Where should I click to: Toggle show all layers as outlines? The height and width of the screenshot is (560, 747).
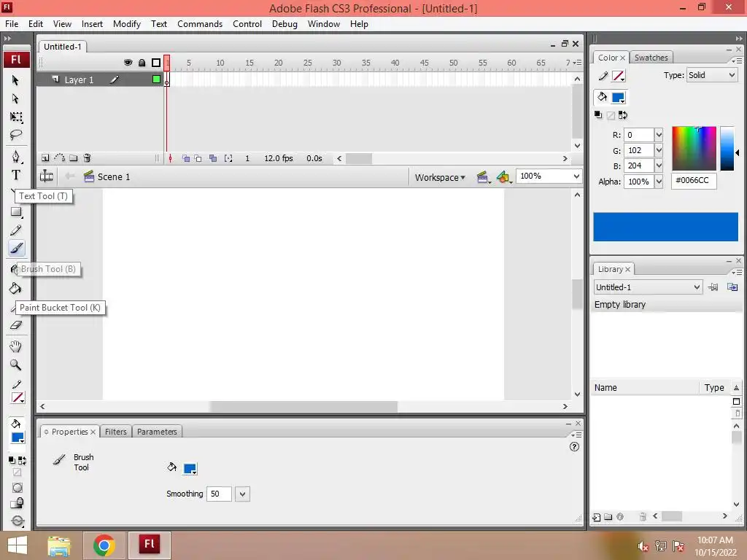point(156,63)
